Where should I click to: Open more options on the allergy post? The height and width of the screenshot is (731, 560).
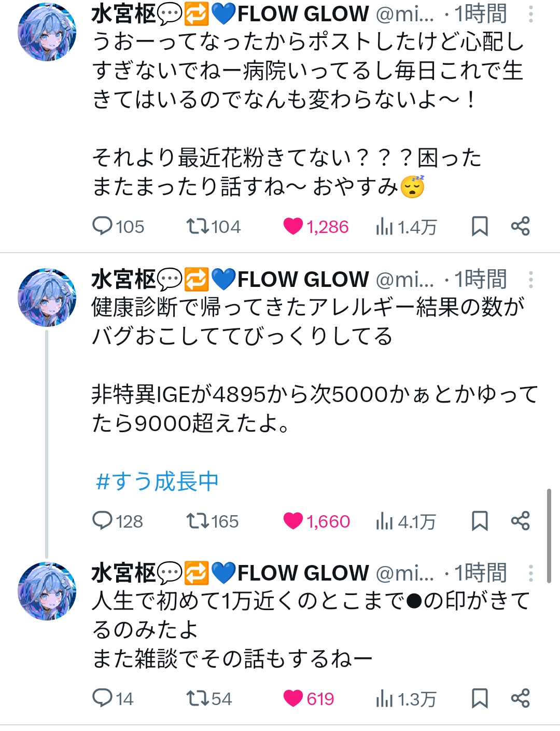coord(531,280)
